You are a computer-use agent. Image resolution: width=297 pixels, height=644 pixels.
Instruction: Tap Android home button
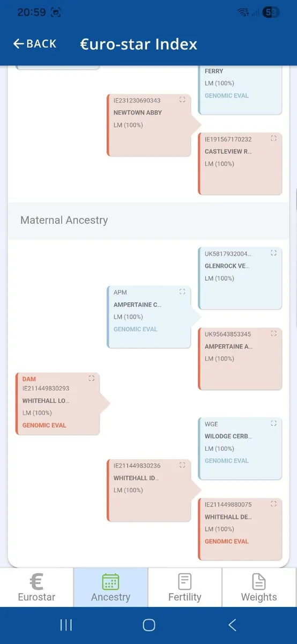(148, 625)
